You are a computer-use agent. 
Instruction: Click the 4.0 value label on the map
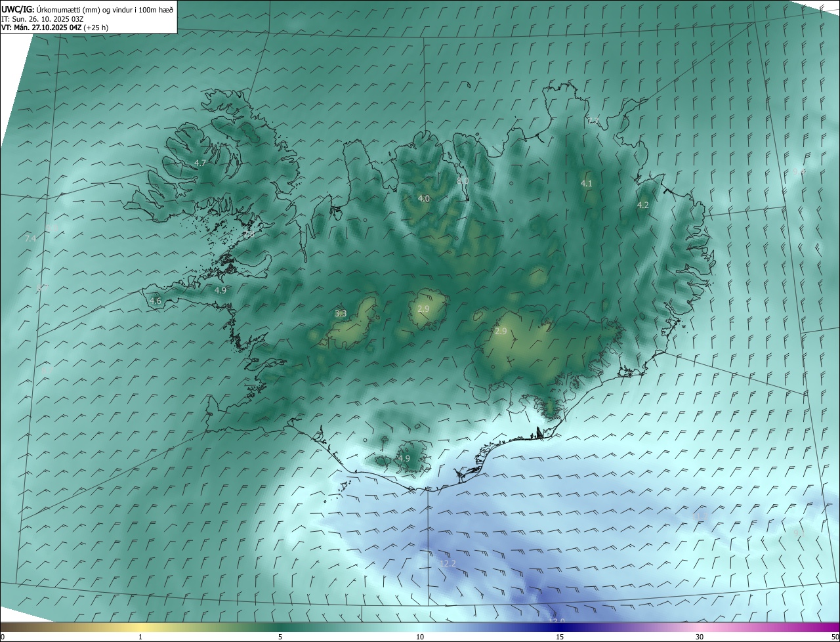tap(424, 198)
